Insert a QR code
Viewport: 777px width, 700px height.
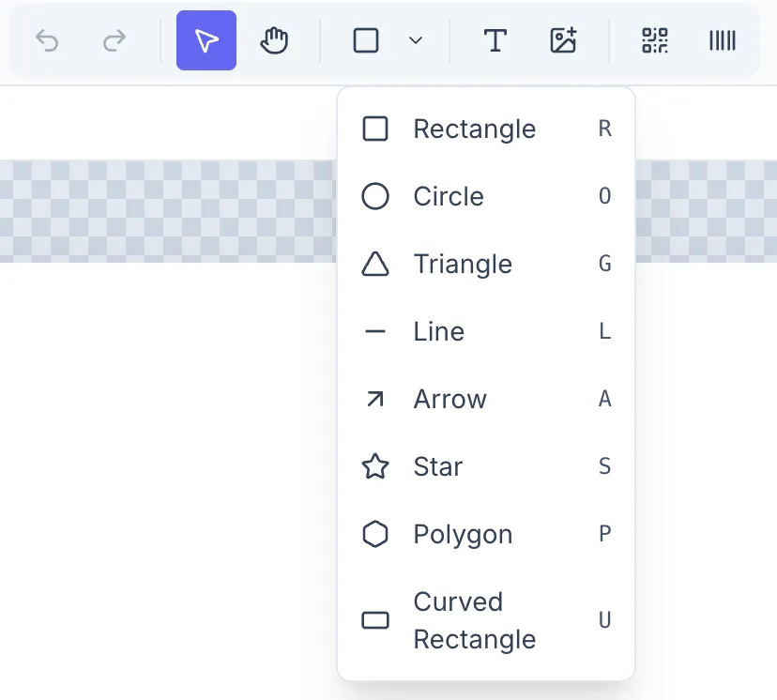pyautogui.click(x=655, y=40)
